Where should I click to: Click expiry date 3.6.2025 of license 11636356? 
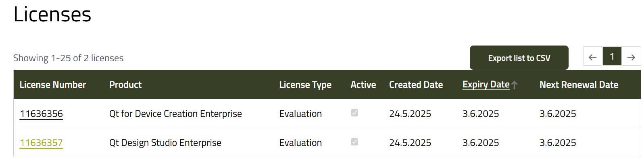pos(481,114)
